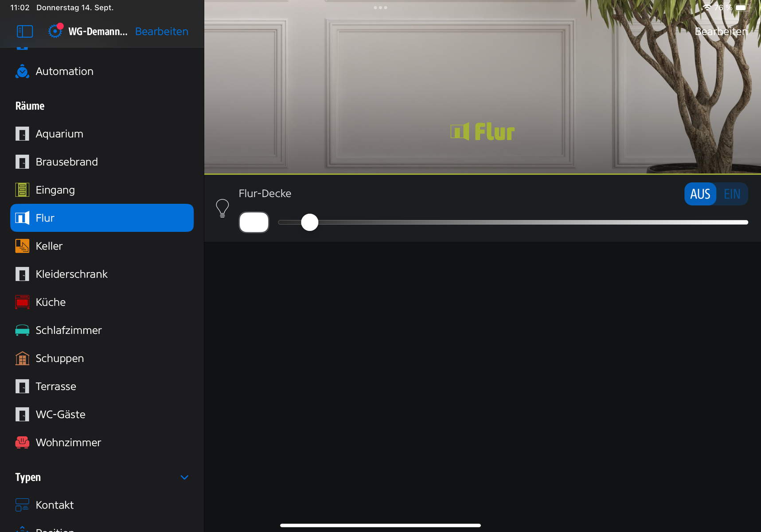Click the Schlafzimmer bed icon
Screen dimensions: 761x532
[22, 330]
